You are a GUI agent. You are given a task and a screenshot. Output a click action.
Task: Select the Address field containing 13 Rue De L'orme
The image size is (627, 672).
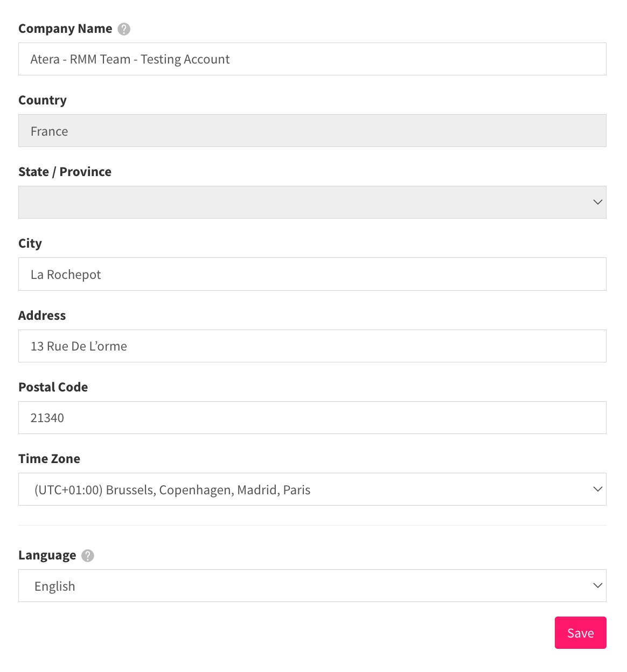coord(312,346)
